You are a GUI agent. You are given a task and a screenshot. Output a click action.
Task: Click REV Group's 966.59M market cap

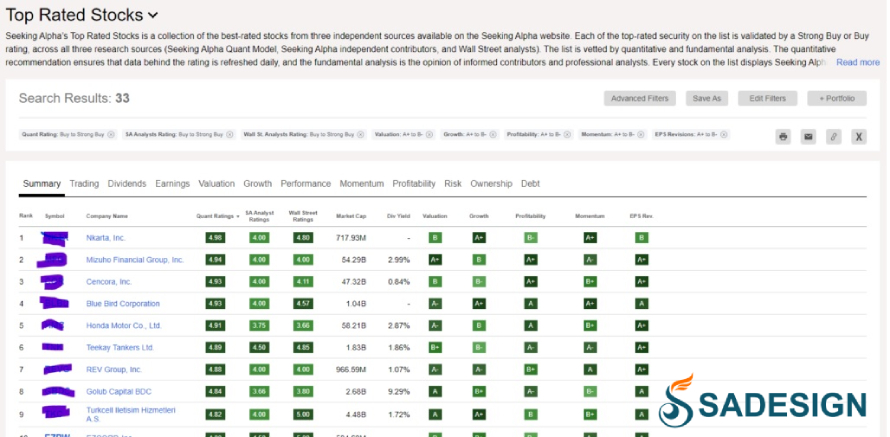click(351, 369)
